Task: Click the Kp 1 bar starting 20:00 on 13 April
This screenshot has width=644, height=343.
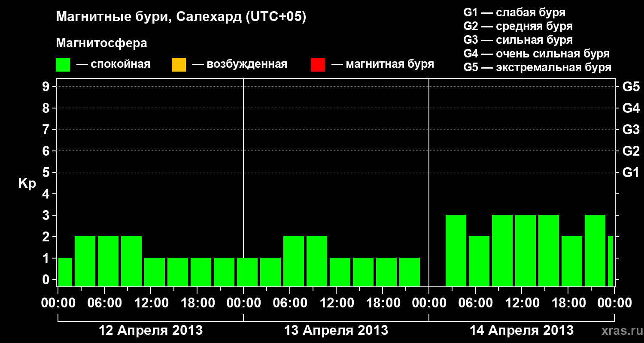Action: click(410, 272)
